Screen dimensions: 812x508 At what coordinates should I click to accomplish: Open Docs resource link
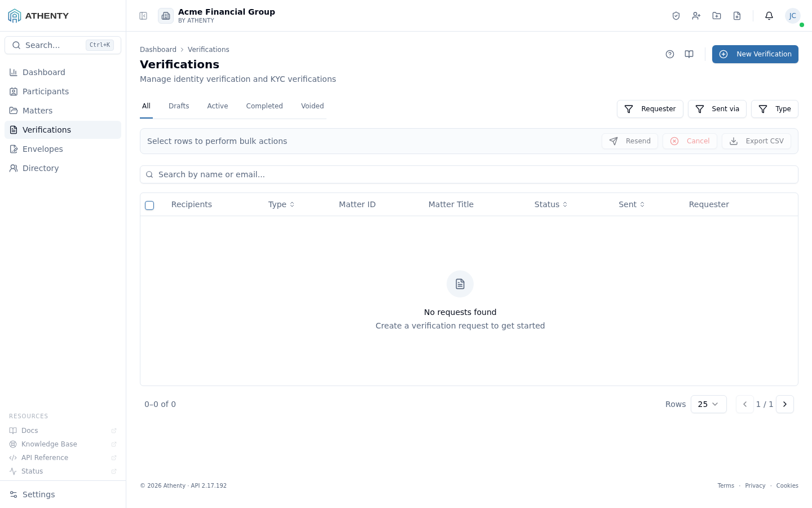pyautogui.click(x=63, y=431)
